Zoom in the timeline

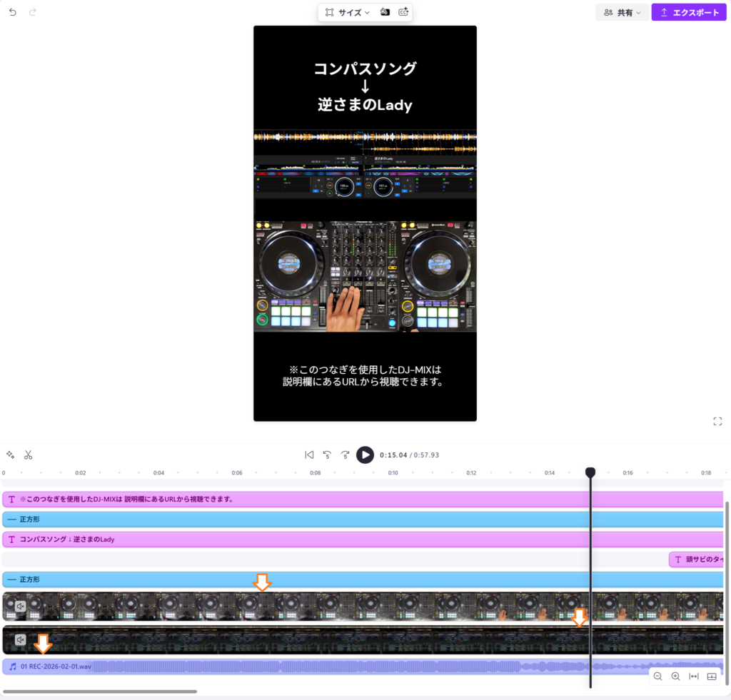click(x=675, y=676)
